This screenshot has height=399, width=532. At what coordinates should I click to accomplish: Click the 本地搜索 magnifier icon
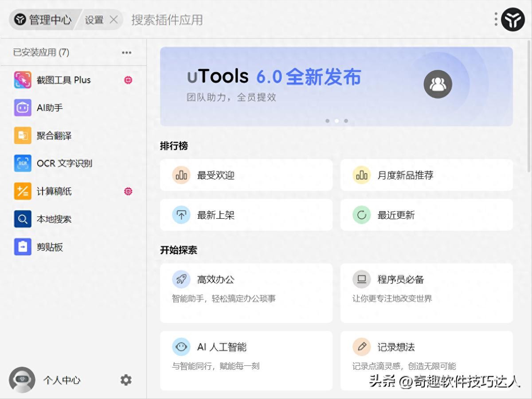point(23,219)
